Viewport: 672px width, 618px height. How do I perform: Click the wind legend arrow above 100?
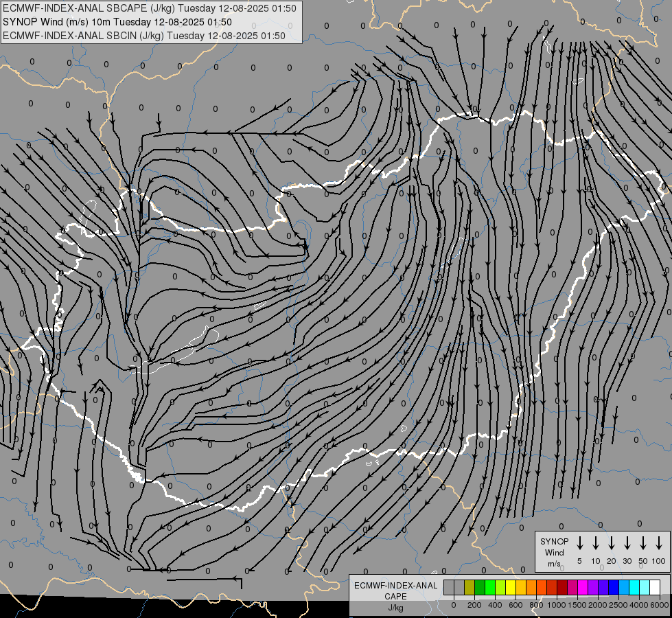(x=659, y=543)
